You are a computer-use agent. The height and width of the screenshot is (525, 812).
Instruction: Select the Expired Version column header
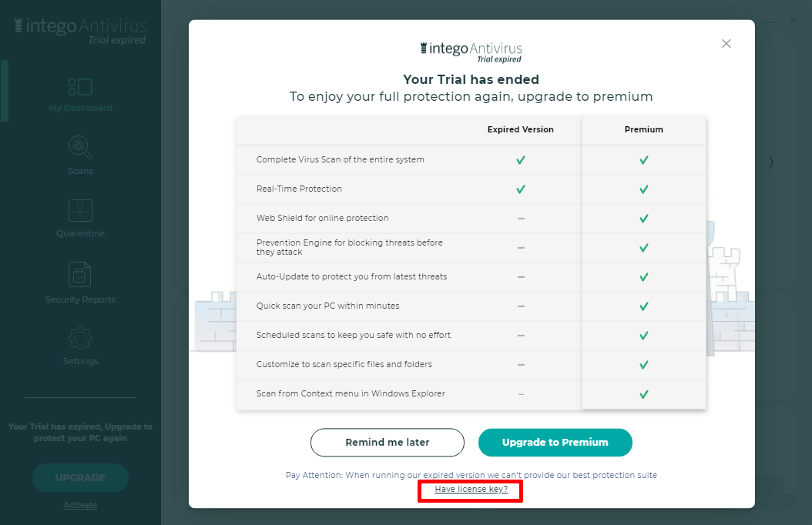click(521, 129)
